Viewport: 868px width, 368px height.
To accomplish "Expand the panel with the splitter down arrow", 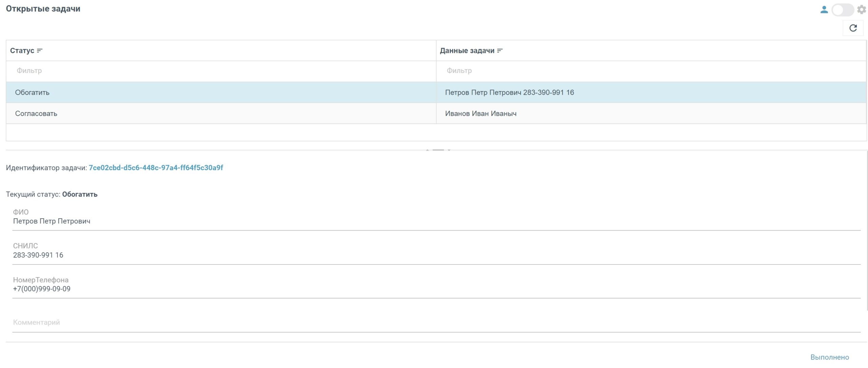I will point(449,150).
